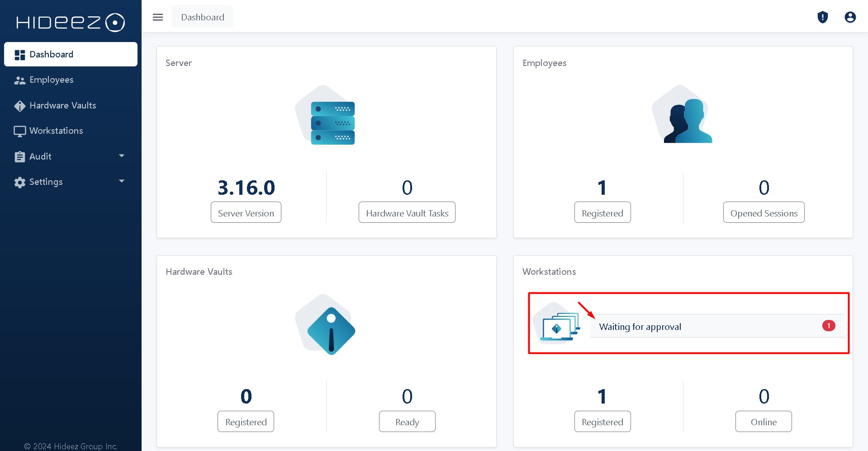This screenshot has height=451, width=868.
Task: Select Dashboard in the sidebar
Action: coord(51,54)
